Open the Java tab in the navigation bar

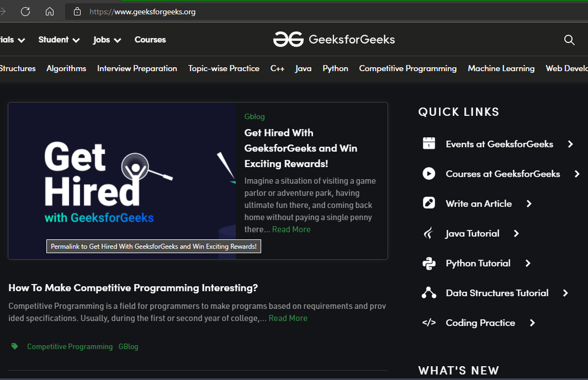303,68
